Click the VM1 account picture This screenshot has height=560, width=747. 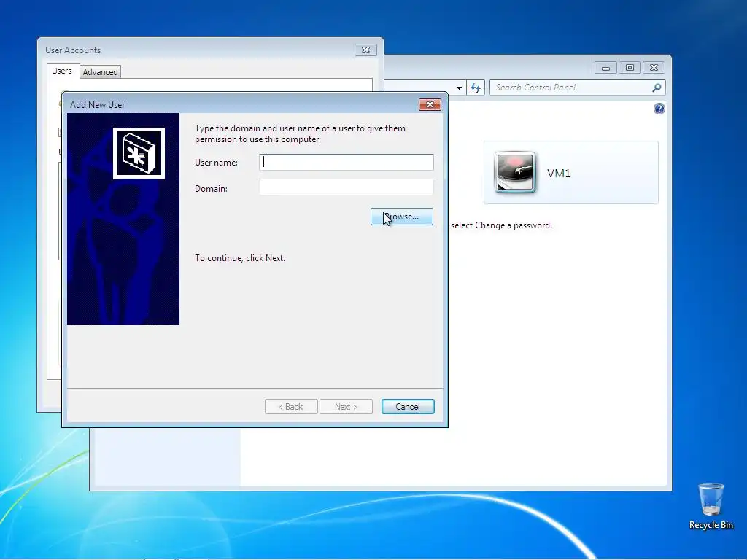[x=515, y=172]
